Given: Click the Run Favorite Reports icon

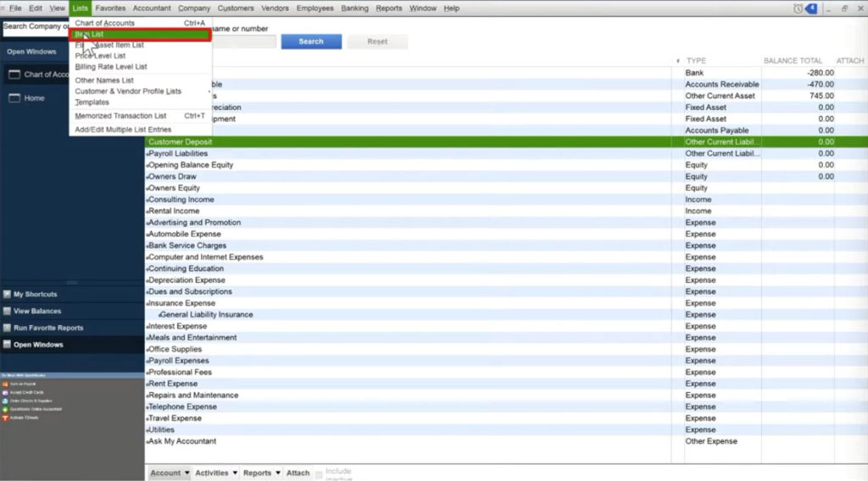Looking at the screenshot, I should [7, 328].
